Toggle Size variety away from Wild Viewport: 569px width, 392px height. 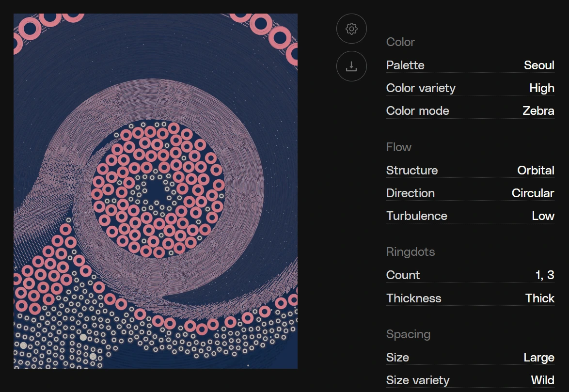point(470,380)
